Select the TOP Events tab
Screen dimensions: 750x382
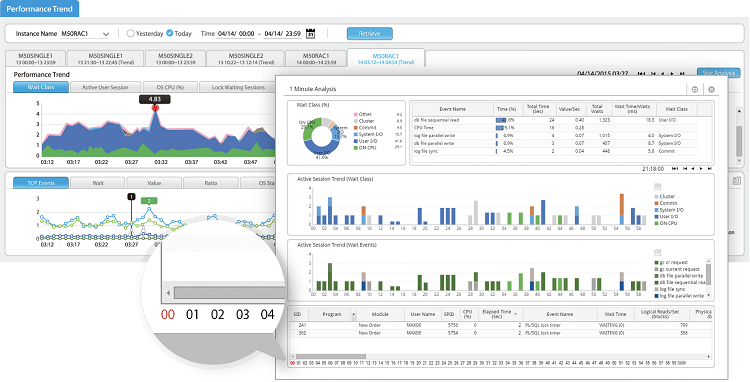pos(41,183)
